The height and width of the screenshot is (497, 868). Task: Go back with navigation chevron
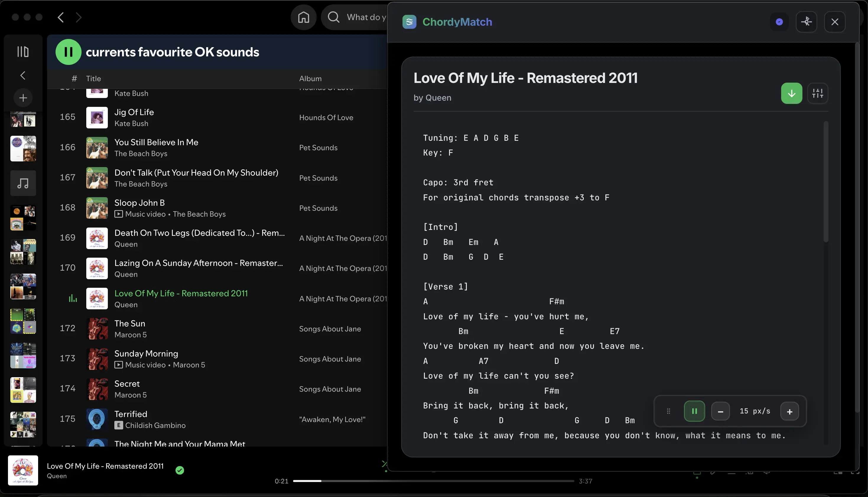61,17
